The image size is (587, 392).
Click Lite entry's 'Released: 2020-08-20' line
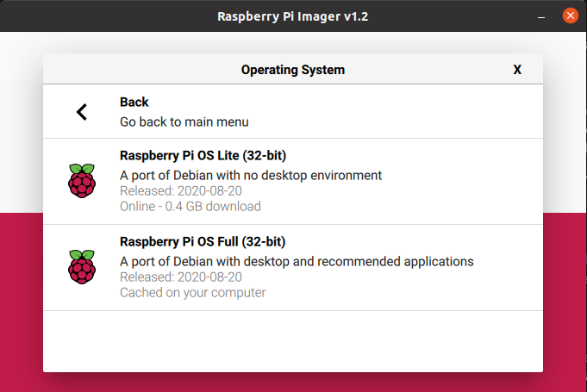[x=181, y=191]
